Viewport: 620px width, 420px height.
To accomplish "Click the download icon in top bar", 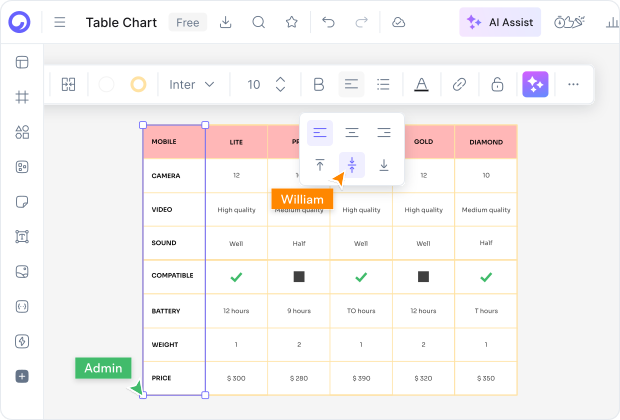I will point(226,22).
